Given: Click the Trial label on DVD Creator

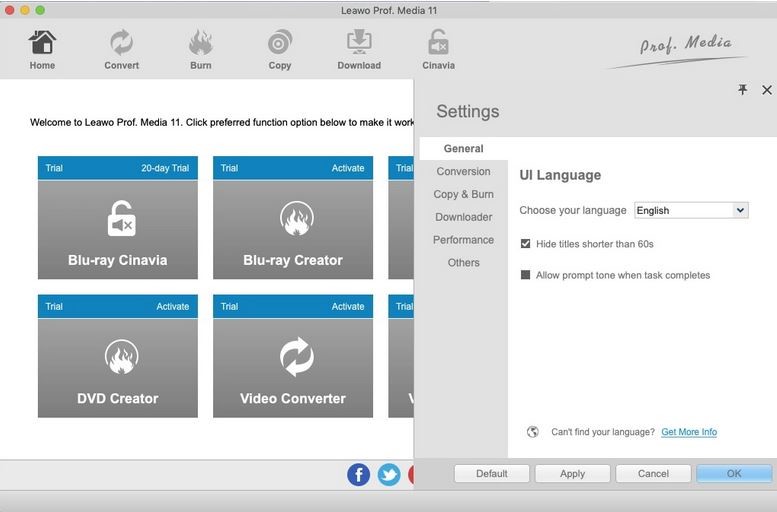Looking at the screenshot, I should (54, 306).
